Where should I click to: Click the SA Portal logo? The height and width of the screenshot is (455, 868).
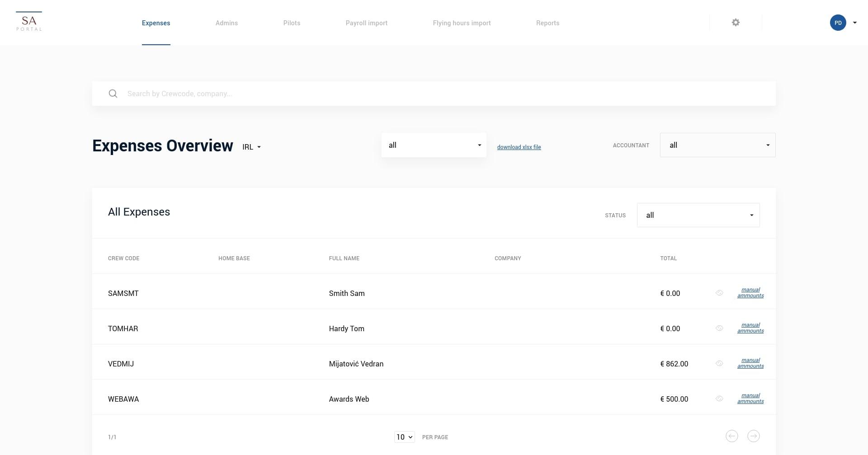(x=29, y=22)
